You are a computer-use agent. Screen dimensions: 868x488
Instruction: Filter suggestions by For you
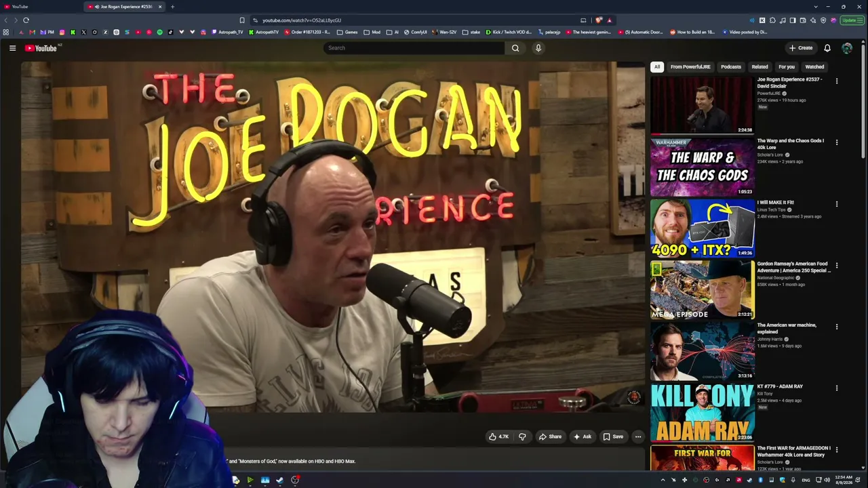tap(787, 67)
